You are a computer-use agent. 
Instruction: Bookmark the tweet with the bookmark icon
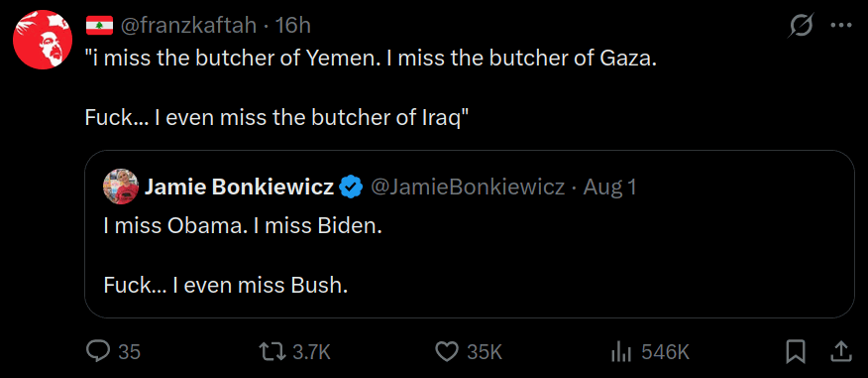coord(796,351)
